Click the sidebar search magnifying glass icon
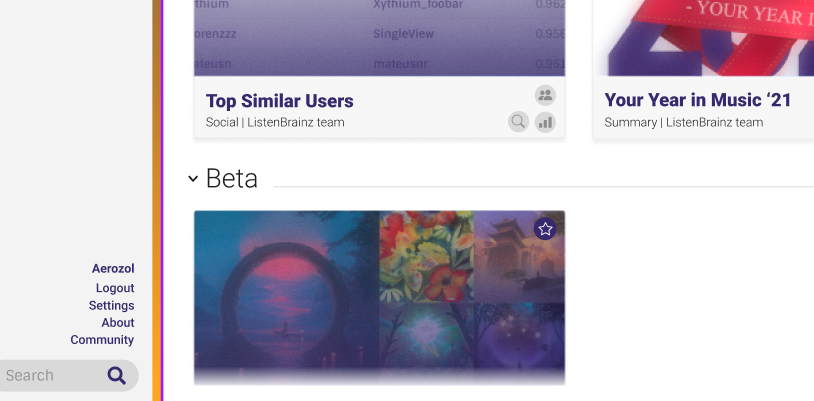814x401 pixels. tap(117, 376)
